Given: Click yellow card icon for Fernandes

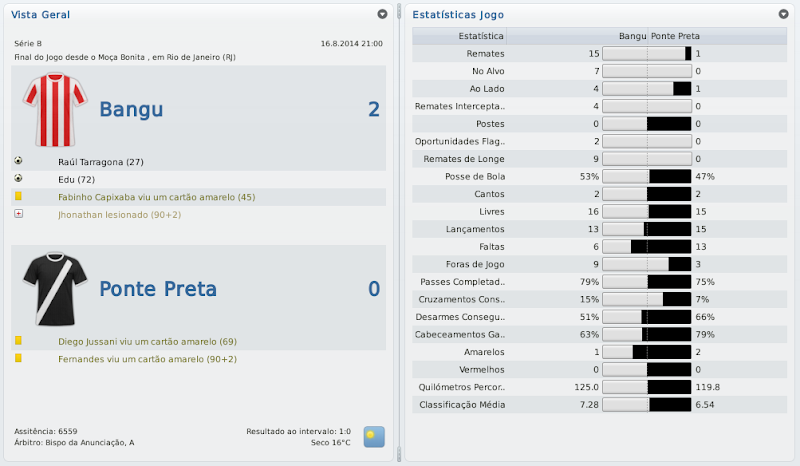Looking at the screenshot, I should [18, 358].
